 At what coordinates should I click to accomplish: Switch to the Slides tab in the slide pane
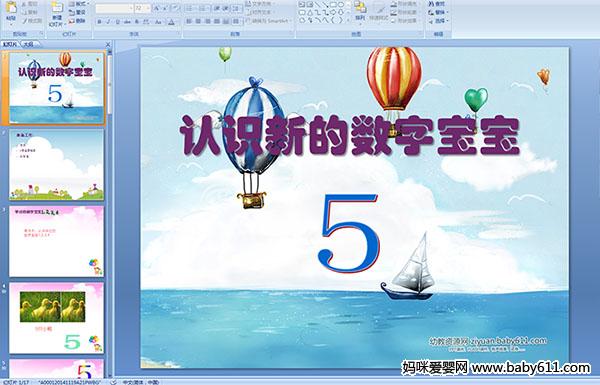pos(10,44)
